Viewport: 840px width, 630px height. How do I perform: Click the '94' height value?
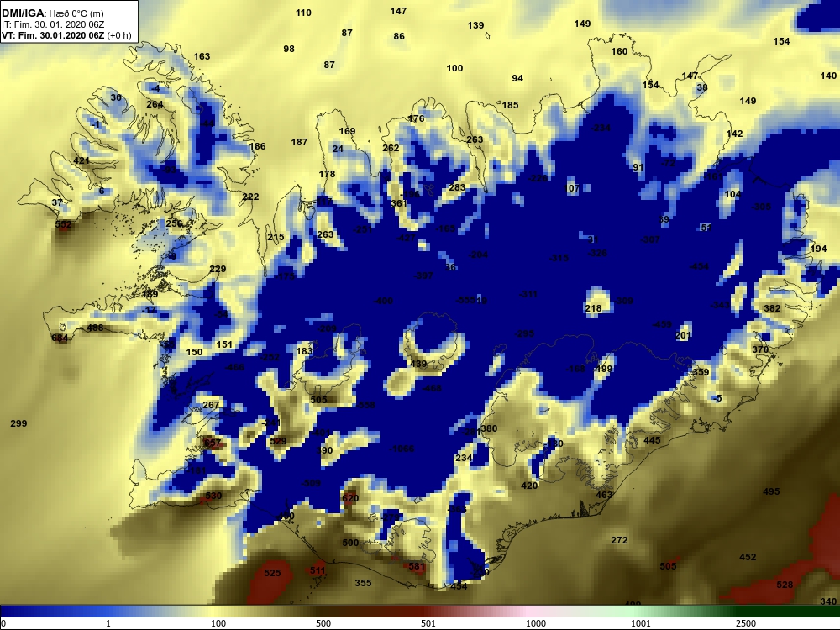point(517,78)
